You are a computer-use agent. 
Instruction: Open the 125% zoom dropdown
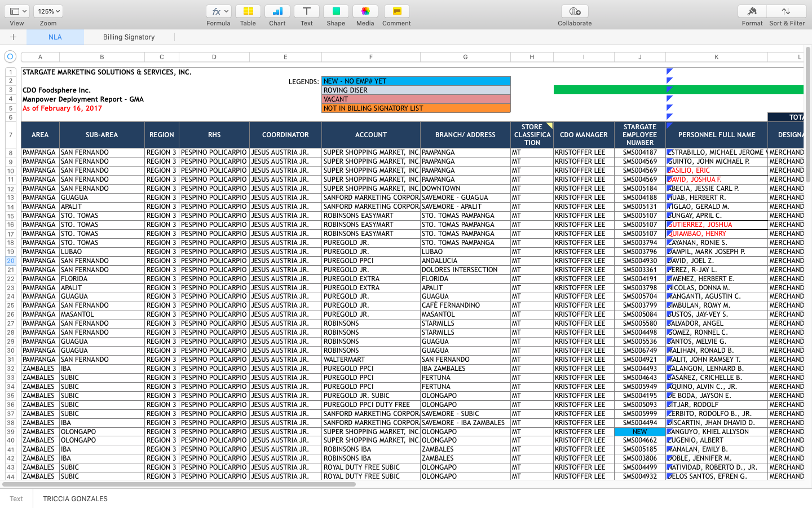pyautogui.click(x=48, y=11)
